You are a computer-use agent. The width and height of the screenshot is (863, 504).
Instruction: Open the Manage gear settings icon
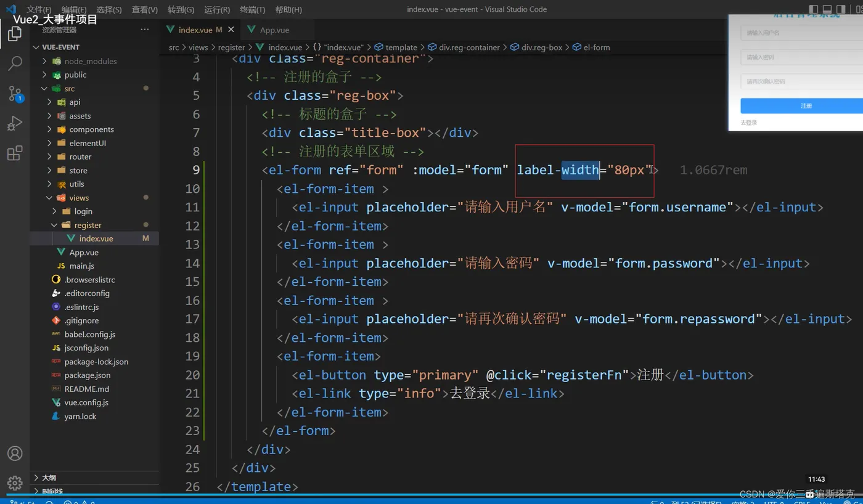[x=15, y=482]
